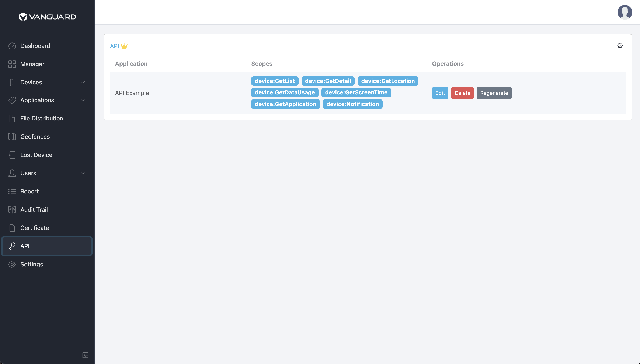This screenshot has height=364, width=640.
Task: Select the Lost Device icon
Action: [12, 155]
